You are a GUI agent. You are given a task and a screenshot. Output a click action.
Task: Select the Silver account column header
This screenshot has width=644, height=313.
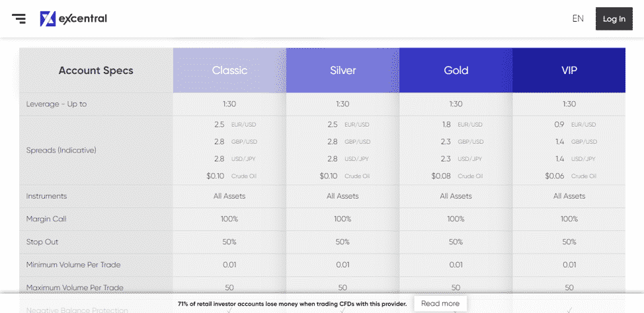343,70
